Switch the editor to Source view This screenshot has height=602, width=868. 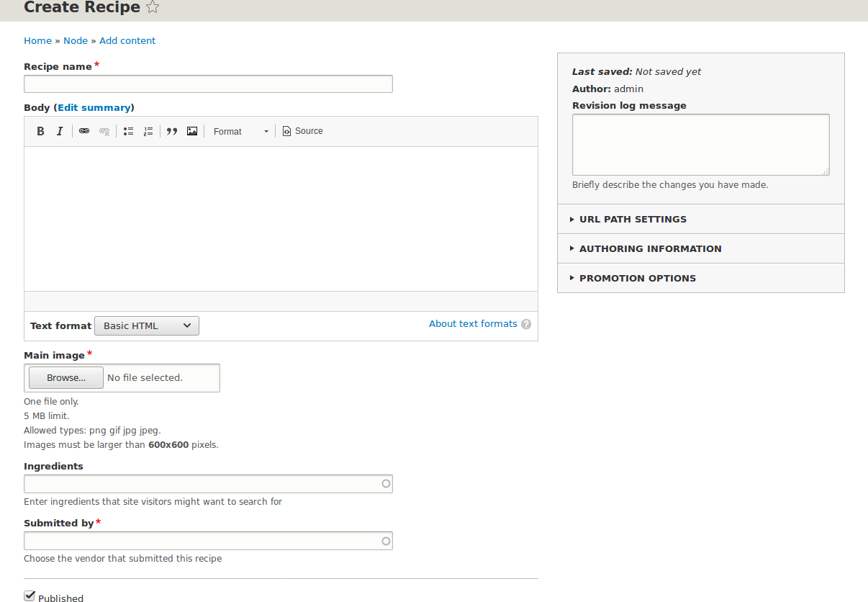pos(302,131)
